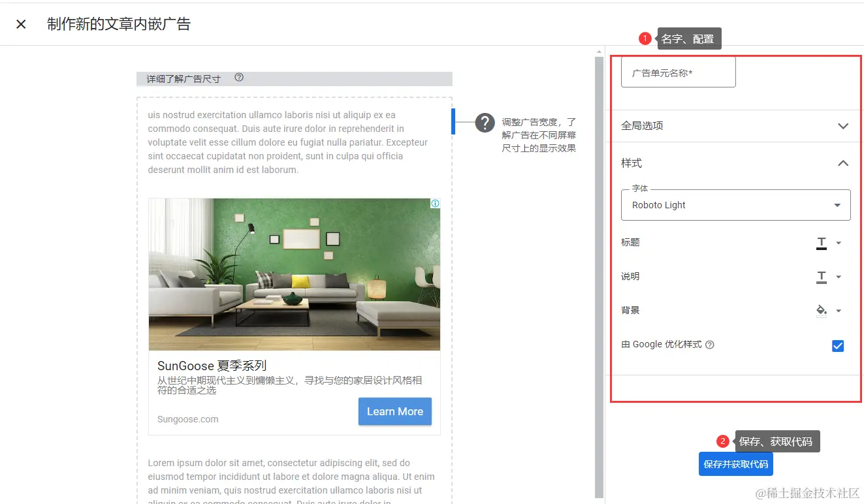
Task: Click the 样式 section label
Action: pos(632,163)
